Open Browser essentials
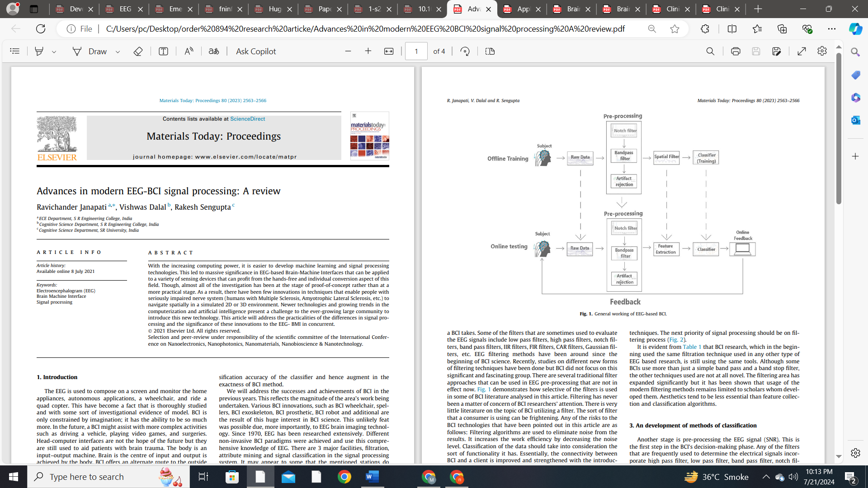Screen dimensions: 868x488 [807, 29]
